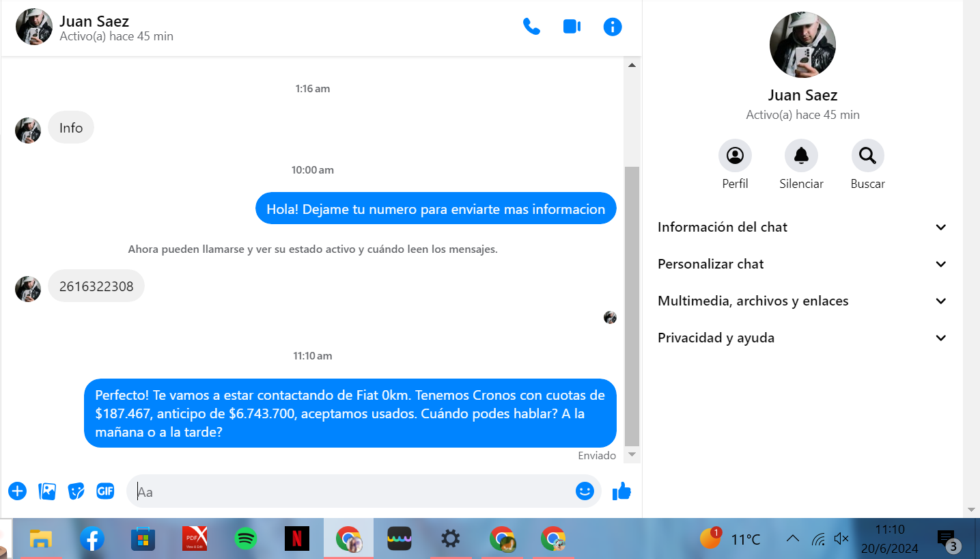This screenshot has width=980, height=559.
Task: Expand Personalizar chat section
Action: [802, 264]
